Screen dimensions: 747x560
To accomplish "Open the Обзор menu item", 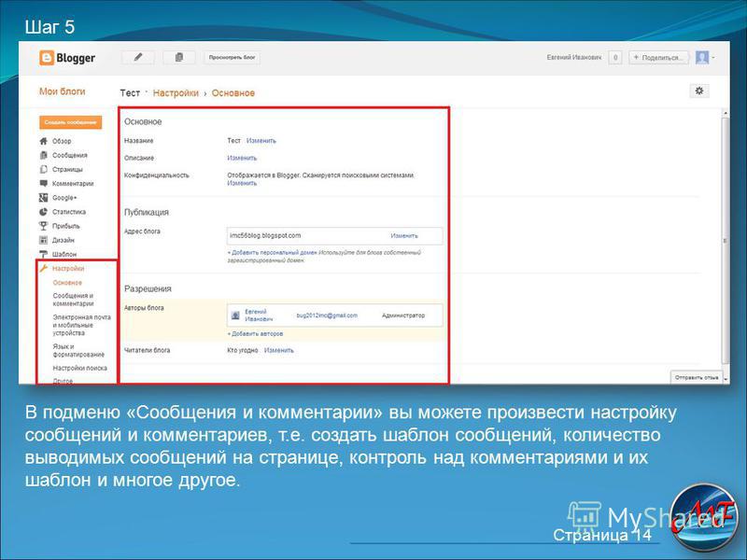I will pyautogui.click(x=62, y=141).
